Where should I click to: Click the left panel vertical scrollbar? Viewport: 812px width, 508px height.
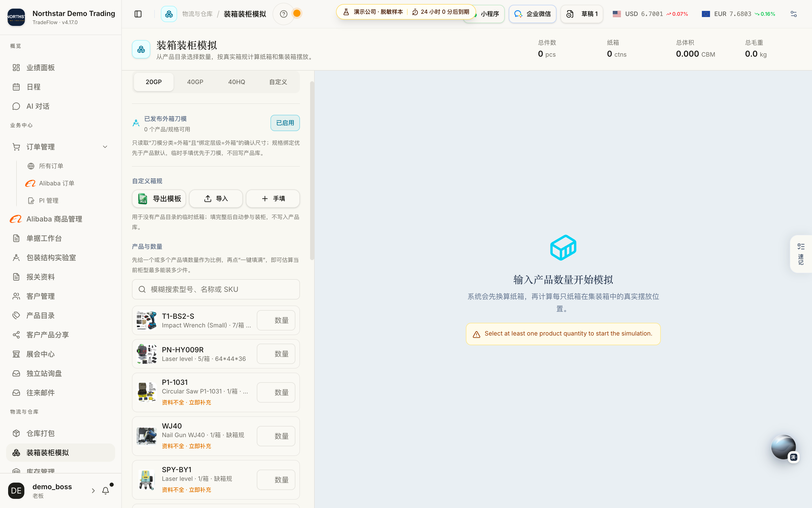pyautogui.click(x=312, y=171)
